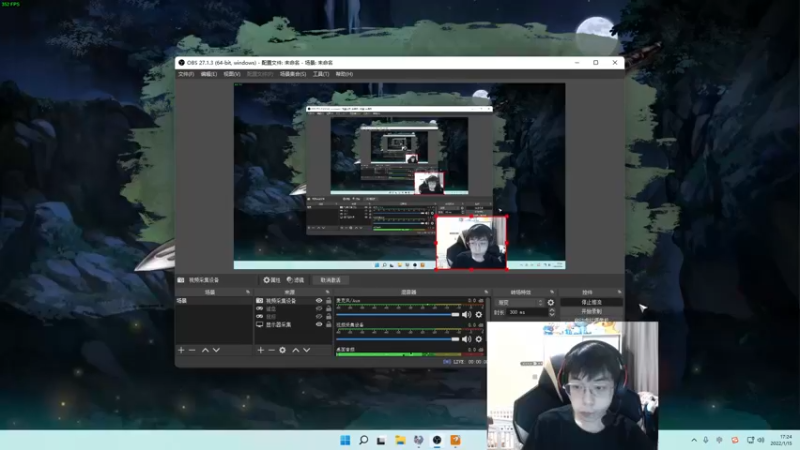This screenshot has width=800, height=450.
Task: Pop out the 混音器 dock panel icon
Action: tap(486, 292)
